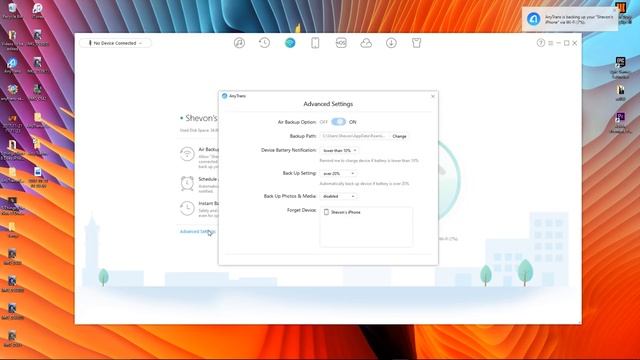Open the iTunes Library music icon
This screenshot has height=360, width=640.
[x=239, y=43]
